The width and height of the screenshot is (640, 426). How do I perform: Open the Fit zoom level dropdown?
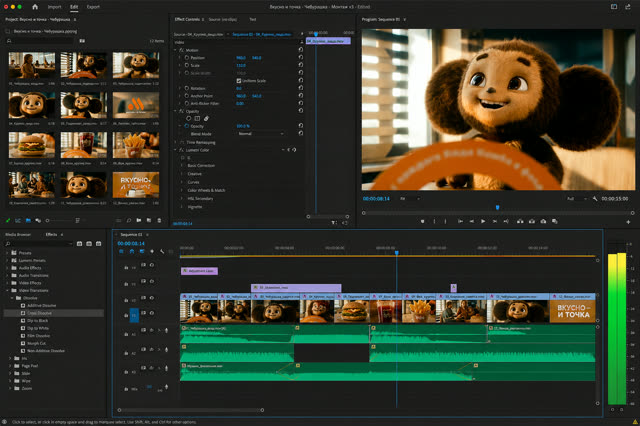tap(409, 199)
